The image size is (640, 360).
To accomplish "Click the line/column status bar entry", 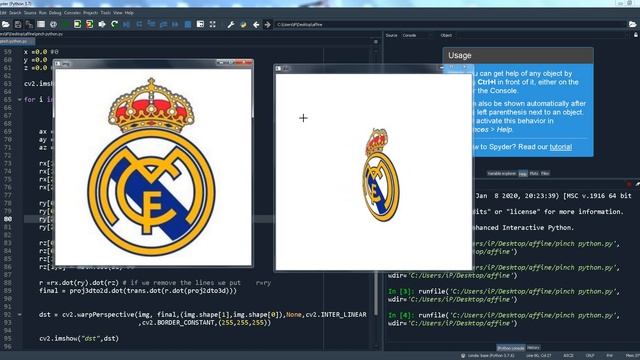I will pyautogui.click(x=539, y=356).
